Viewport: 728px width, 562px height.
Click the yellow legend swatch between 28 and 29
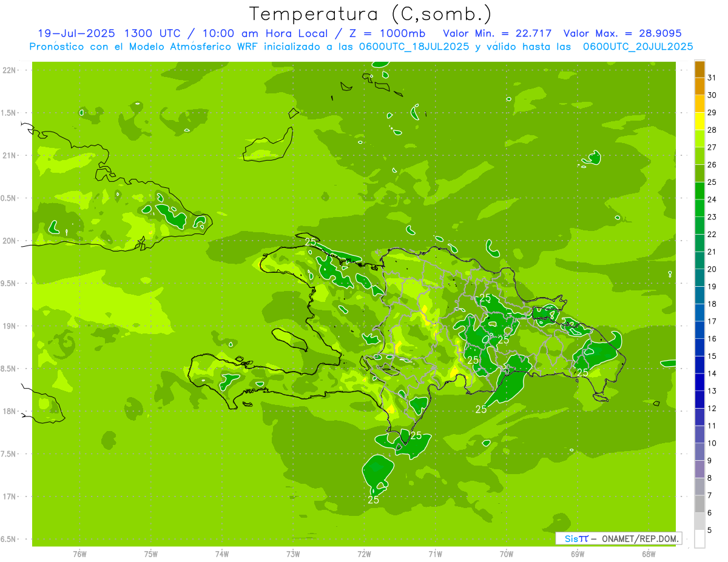pyautogui.click(x=699, y=121)
